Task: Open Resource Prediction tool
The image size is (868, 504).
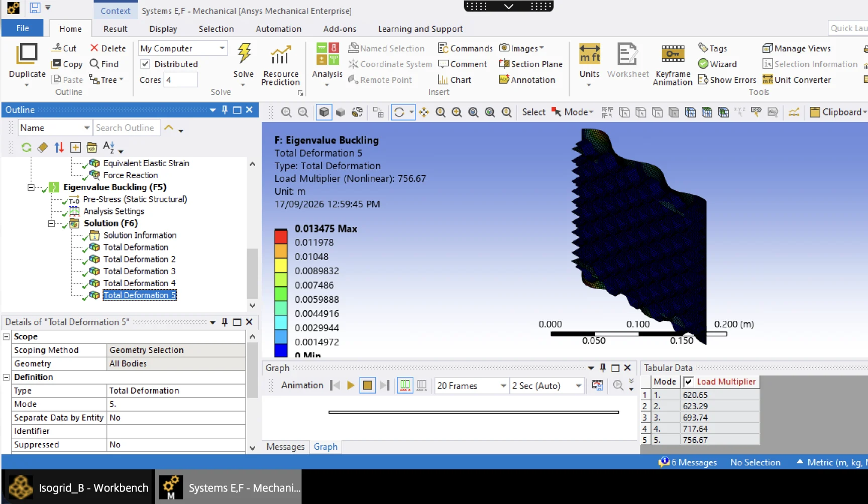Action: click(280, 65)
